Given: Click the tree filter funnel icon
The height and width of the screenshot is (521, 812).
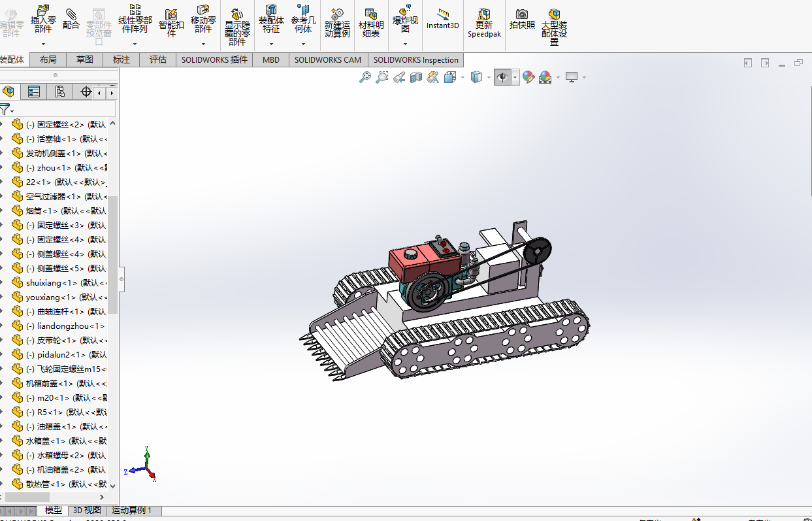Looking at the screenshot, I should [x=5, y=109].
